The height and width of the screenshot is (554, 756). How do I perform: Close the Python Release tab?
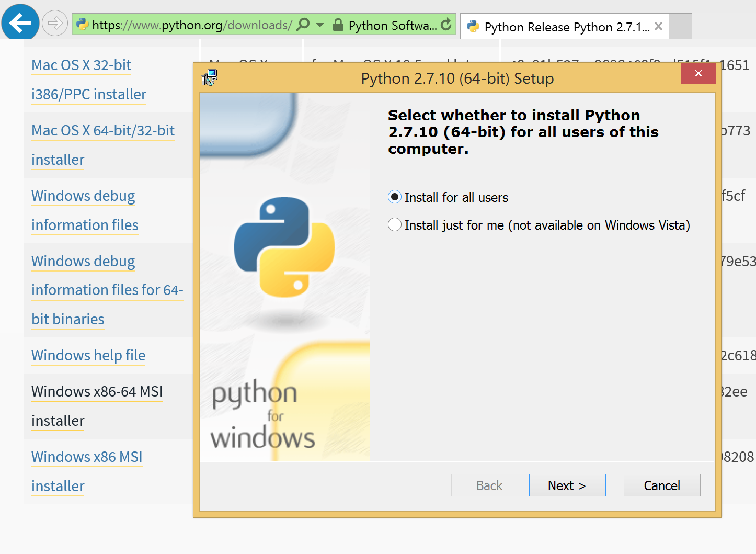pyautogui.click(x=659, y=26)
